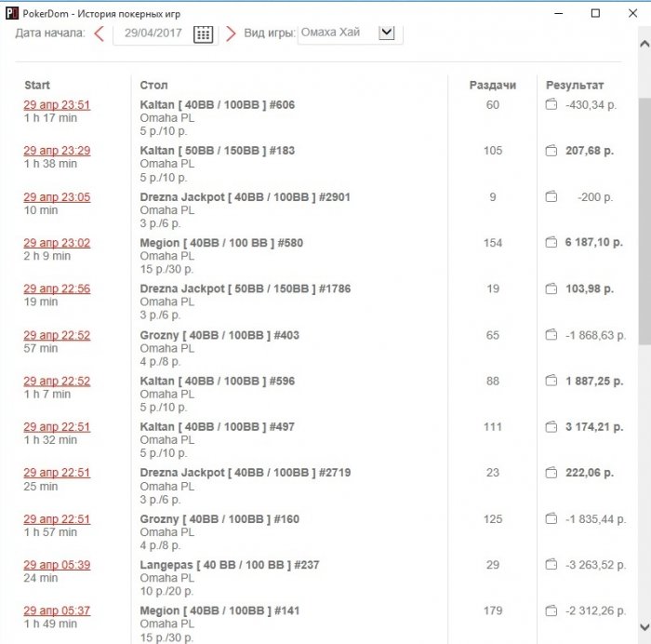Select table Grozny [ 40BB / 100BB ] #403

219,335
